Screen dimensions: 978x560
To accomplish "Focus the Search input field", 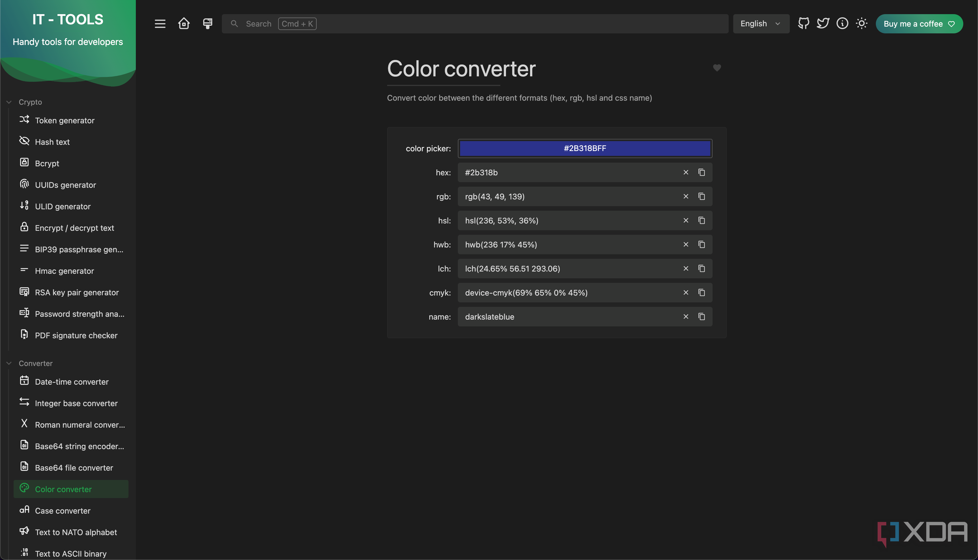I will (475, 23).
